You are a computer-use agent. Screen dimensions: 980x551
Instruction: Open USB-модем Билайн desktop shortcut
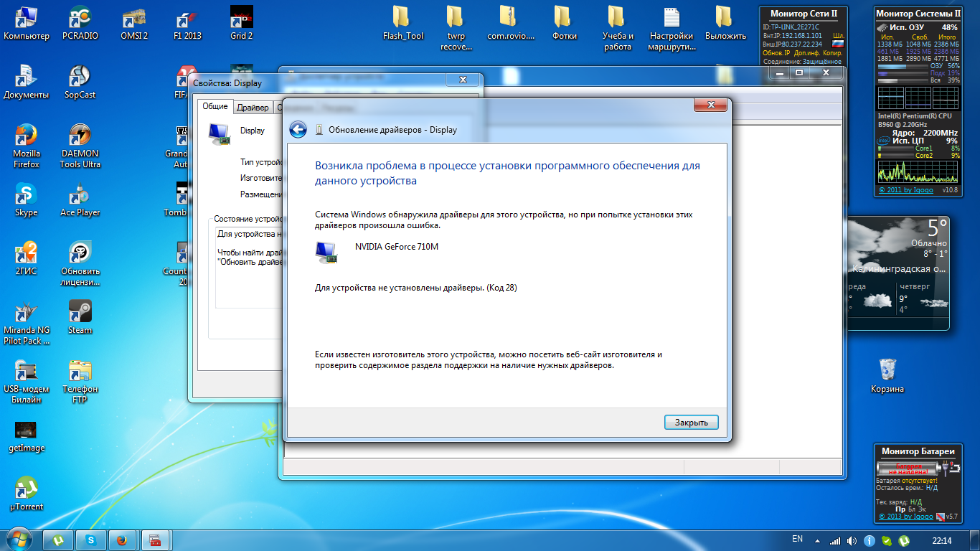(x=27, y=381)
